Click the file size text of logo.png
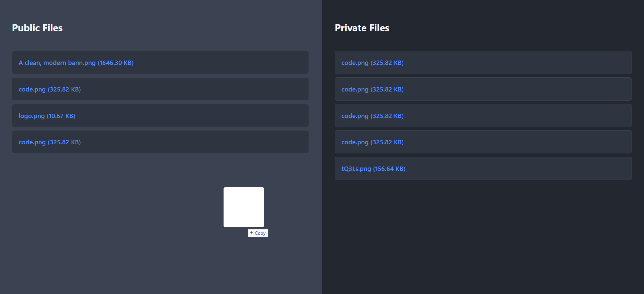Screen dimensions: 644x294 61,116
